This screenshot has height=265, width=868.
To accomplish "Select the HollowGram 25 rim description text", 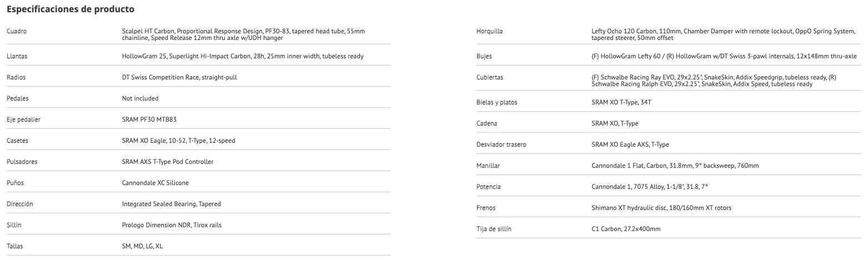I will [243, 56].
